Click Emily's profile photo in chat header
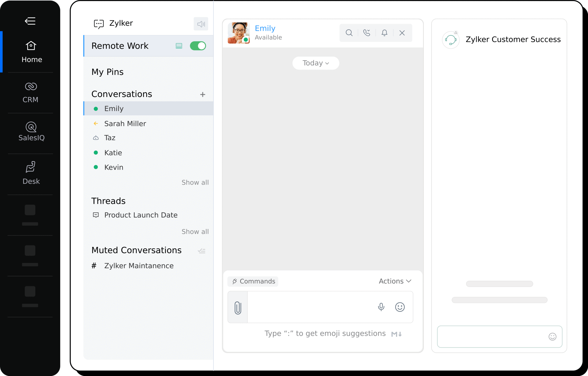Viewport: 588px width, 376px height. tap(239, 33)
